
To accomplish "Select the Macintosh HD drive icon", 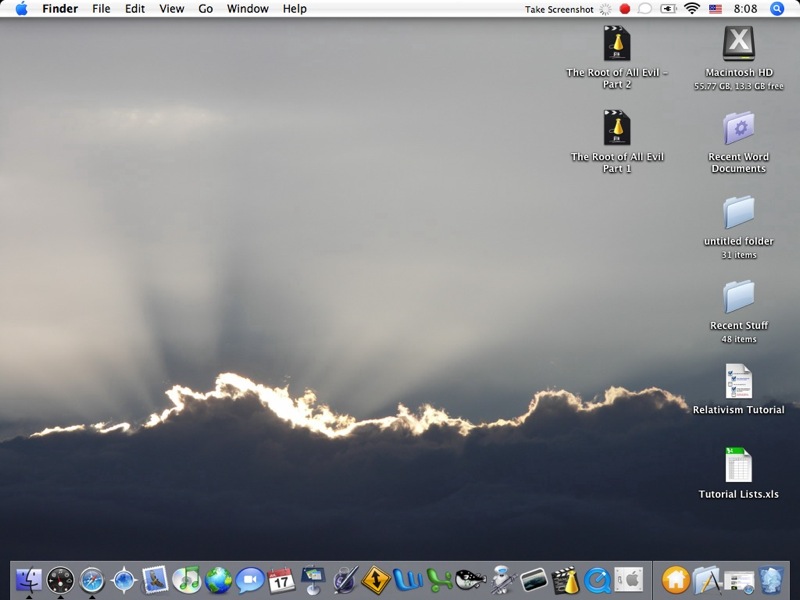I will coord(738,45).
